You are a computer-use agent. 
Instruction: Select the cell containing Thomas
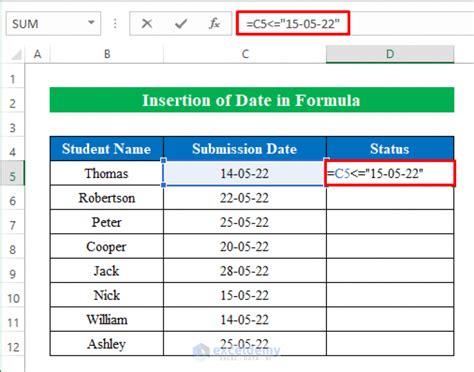tap(107, 173)
